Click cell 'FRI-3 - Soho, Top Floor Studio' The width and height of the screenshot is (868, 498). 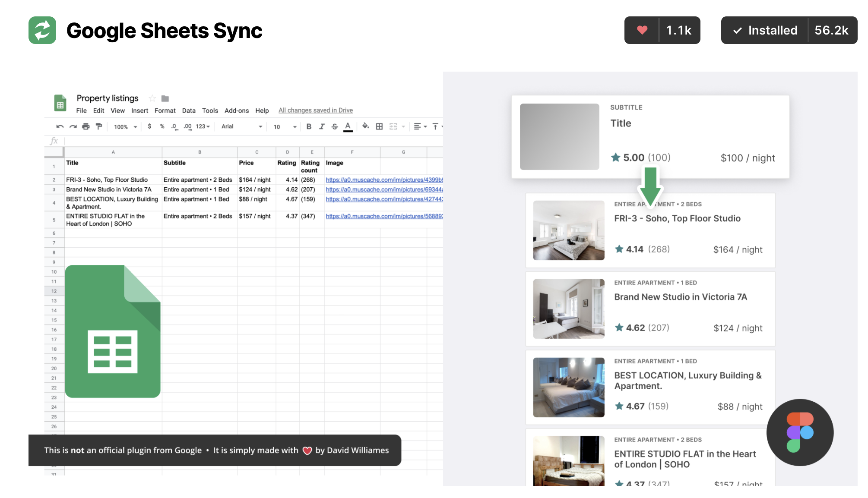tap(113, 180)
